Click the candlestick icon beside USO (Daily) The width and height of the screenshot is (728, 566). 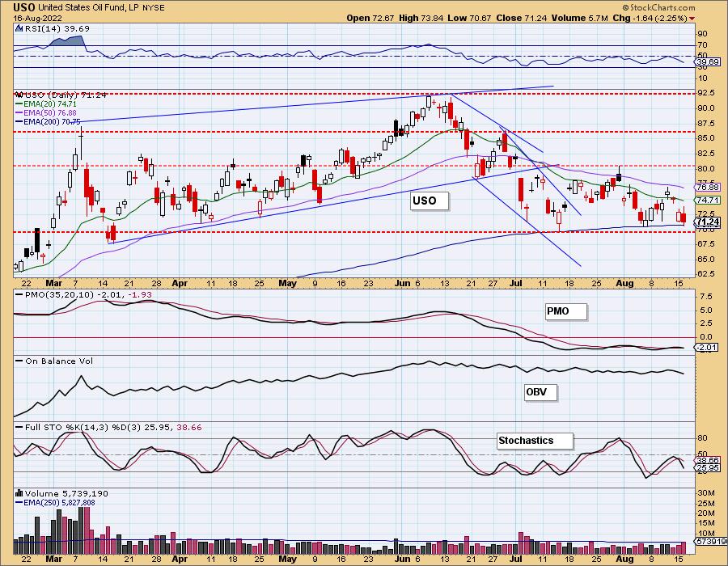(19, 95)
